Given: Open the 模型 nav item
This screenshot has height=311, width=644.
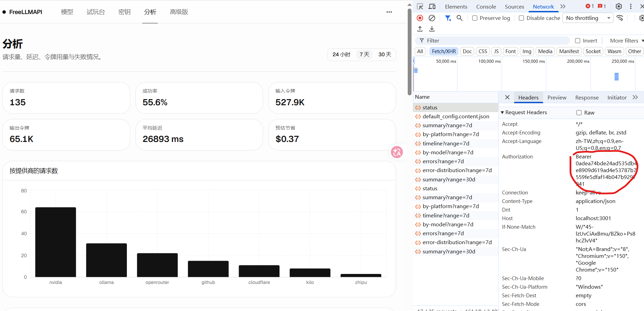Looking at the screenshot, I should [x=67, y=12].
